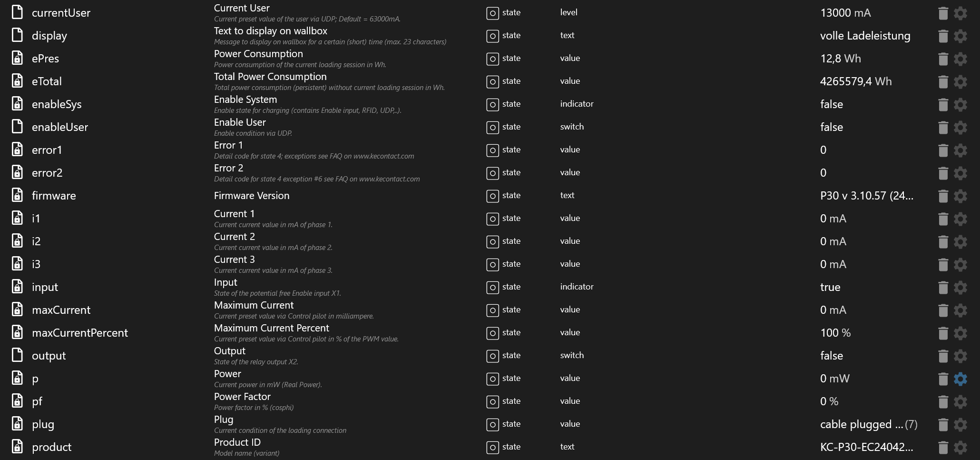980x460 pixels.
Task: Open settings gear for the p state
Action: 960,379
